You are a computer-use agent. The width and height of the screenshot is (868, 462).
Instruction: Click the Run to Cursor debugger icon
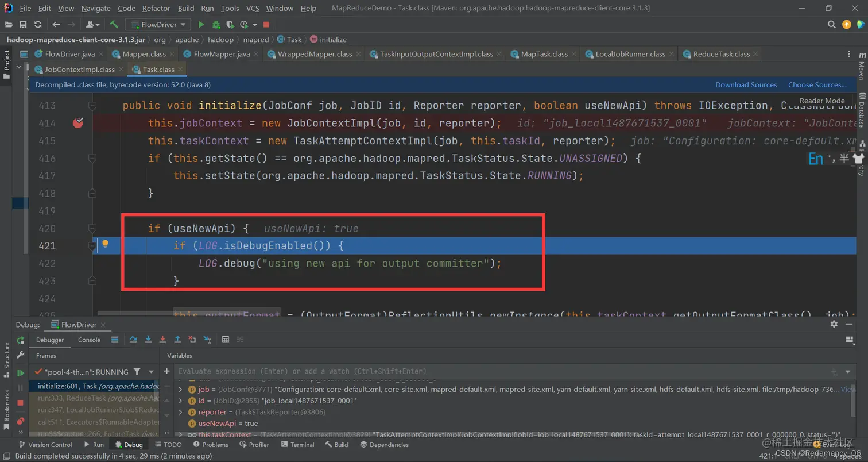pos(207,340)
